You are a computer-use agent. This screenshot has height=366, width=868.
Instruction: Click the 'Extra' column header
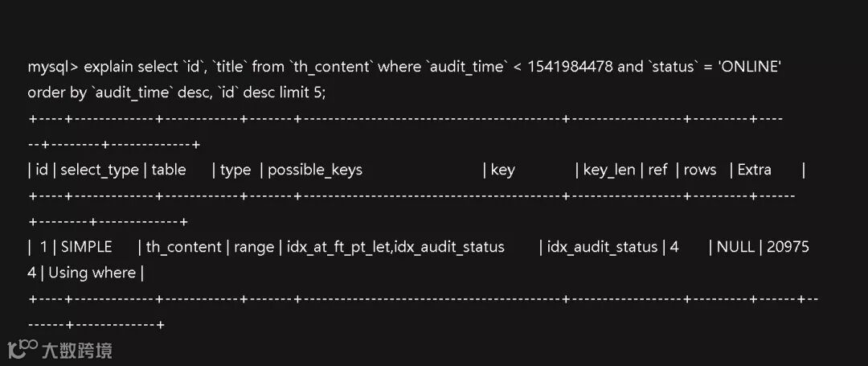[755, 170]
